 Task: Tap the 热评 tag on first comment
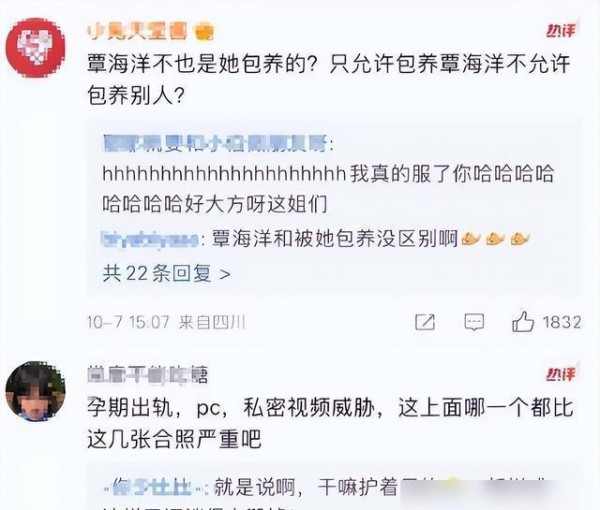tap(561, 30)
